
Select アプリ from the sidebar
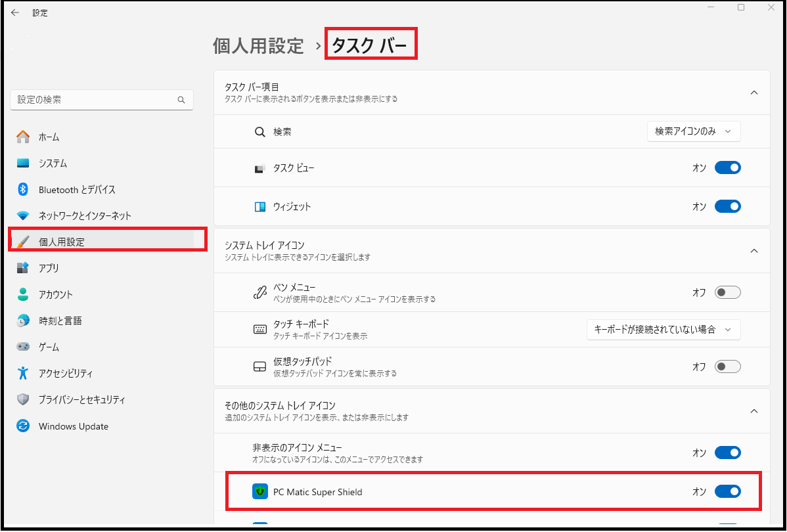point(49,268)
